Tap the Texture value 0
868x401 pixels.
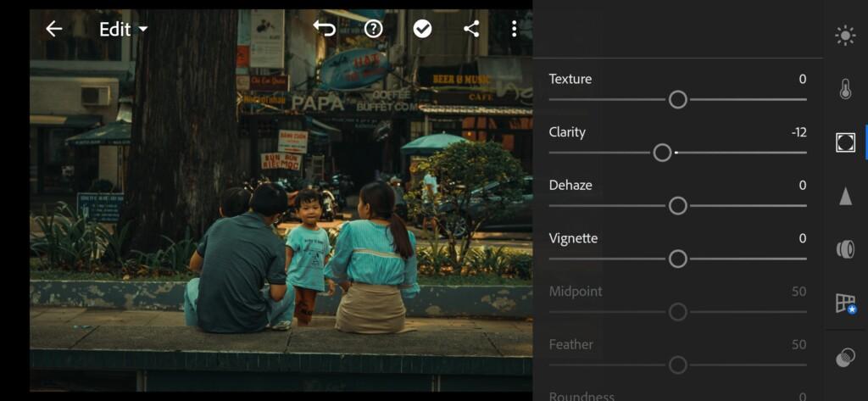tap(802, 79)
